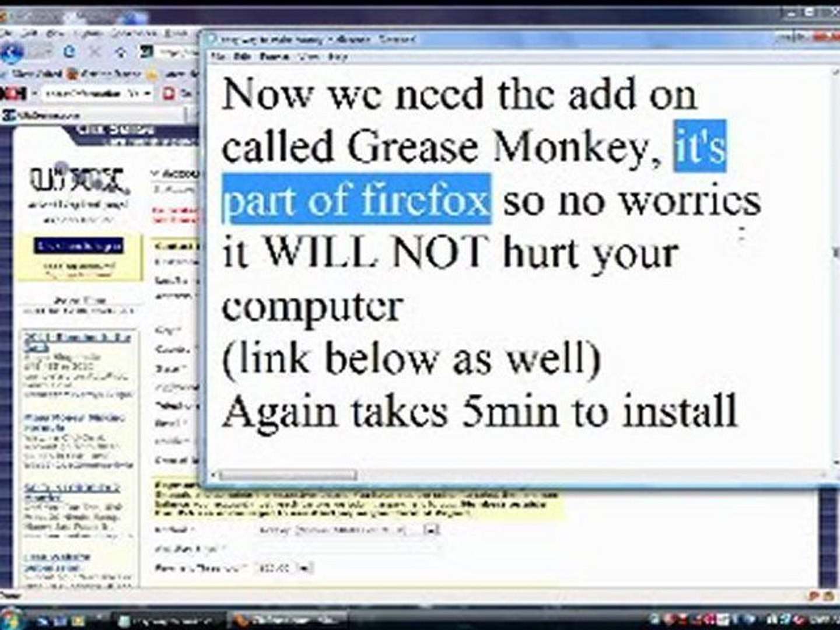Click the dark blue button in yellow sidebar box

tap(78, 246)
